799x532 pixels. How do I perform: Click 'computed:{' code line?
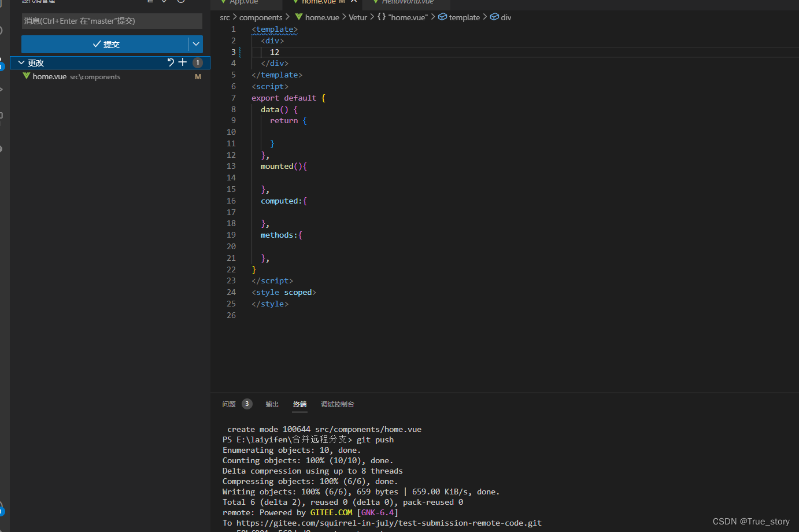click(x=284, y=201)
